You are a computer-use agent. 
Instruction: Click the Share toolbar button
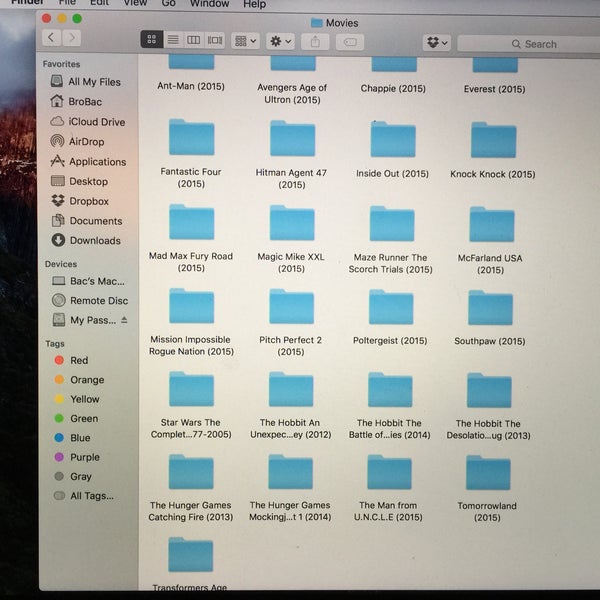315,42
